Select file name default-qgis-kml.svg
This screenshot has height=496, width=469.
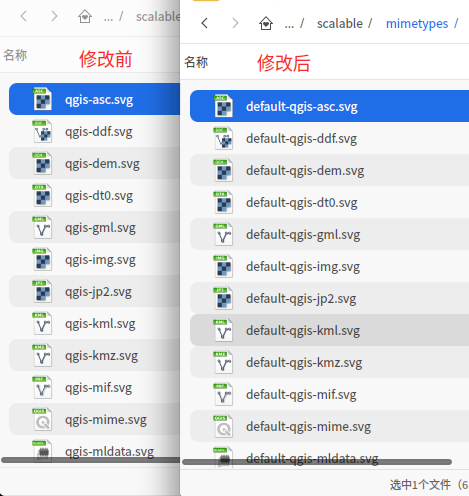(303, 331)
